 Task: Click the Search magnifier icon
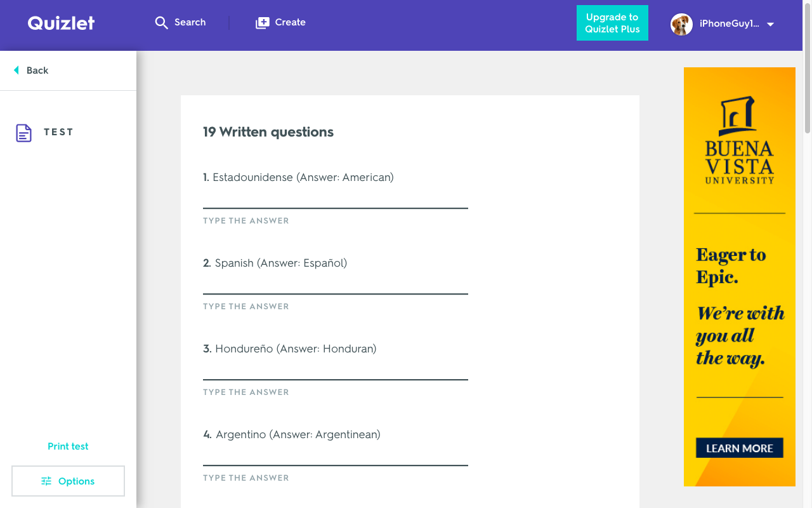161,23
